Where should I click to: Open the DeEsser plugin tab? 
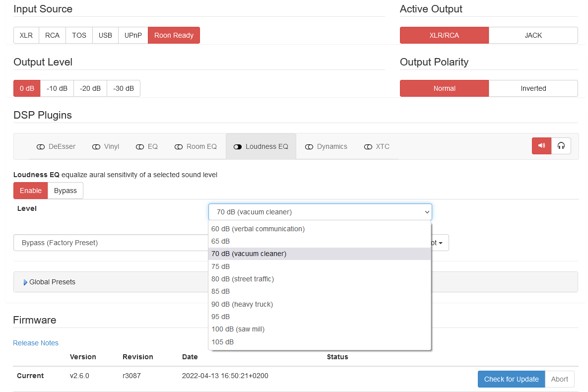pos(56,147)
